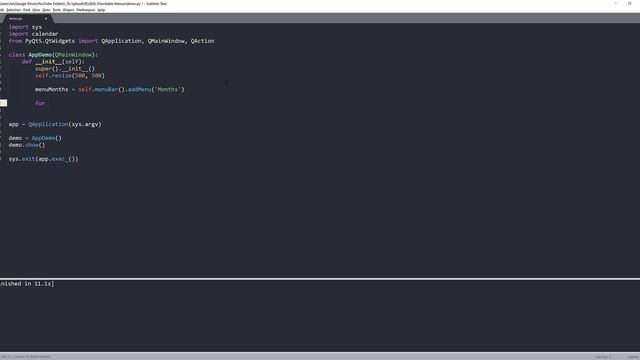Maximize the Sublime Text window
The width and height of the screenshot is (640, 360).
click(x=629, y=3)
